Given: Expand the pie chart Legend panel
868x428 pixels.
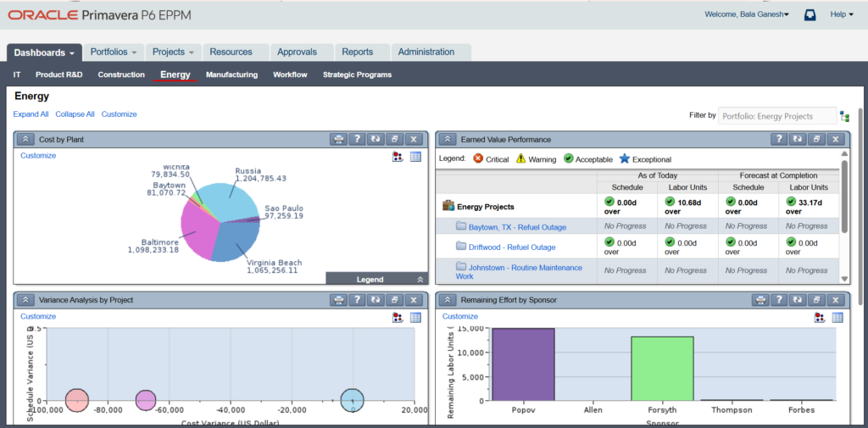Looking at the screenshot, I should [420, 279].
